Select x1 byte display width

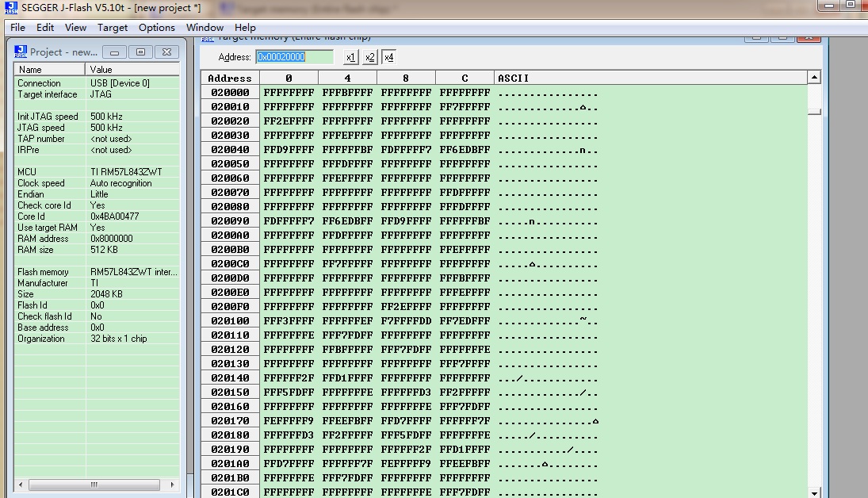click(x=350, y=57)
